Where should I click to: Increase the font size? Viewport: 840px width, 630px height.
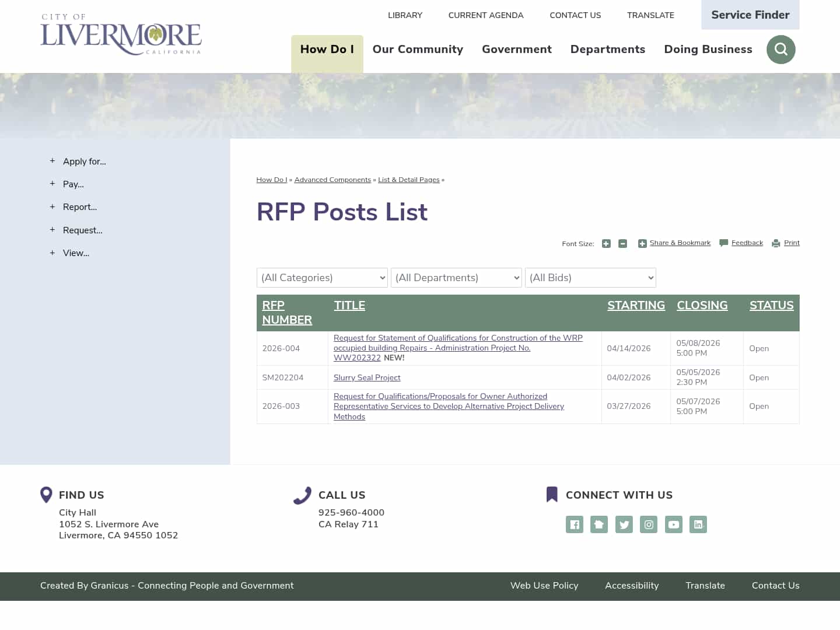(x=606, y=243)
